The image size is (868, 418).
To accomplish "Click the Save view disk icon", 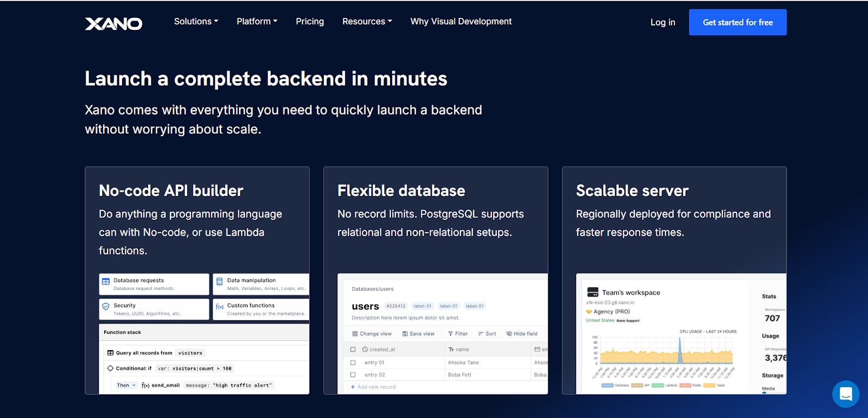I will click(405, 334).
